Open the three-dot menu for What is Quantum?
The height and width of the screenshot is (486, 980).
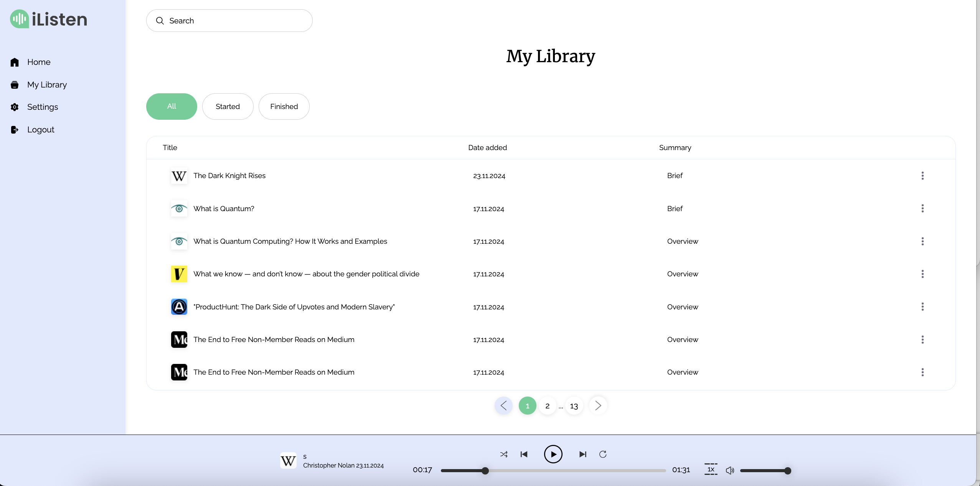click(x=922, y=208)
